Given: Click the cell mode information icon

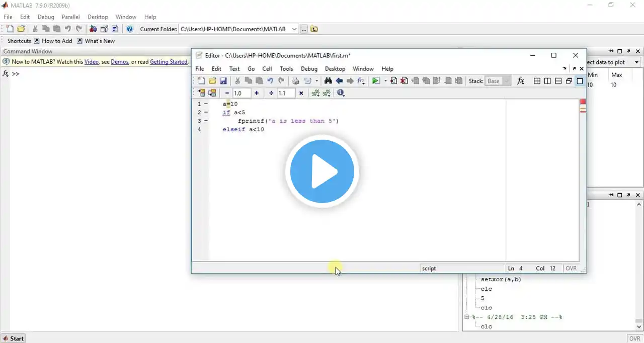Looking at the screenshot, I should click(x=341, y=93).
